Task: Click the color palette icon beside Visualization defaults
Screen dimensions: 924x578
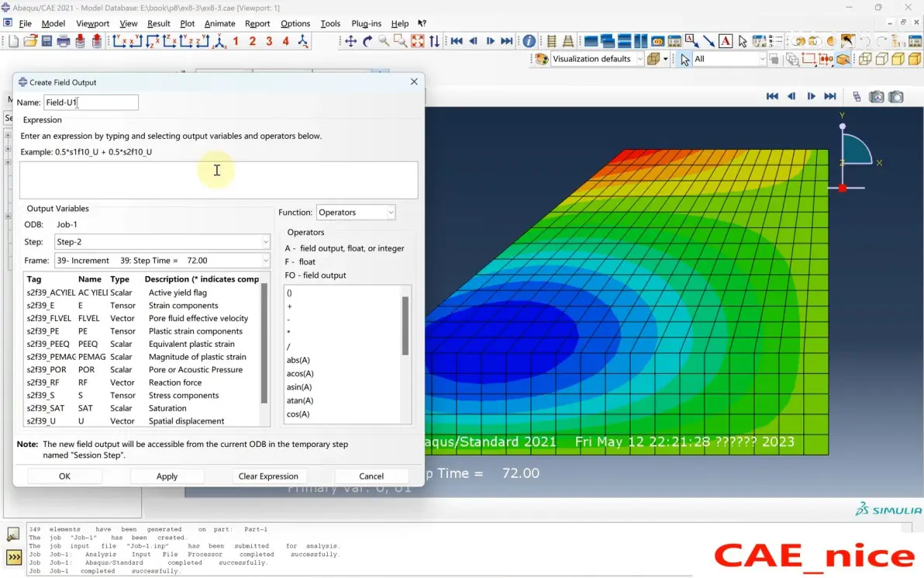Action: pos(541,59)
